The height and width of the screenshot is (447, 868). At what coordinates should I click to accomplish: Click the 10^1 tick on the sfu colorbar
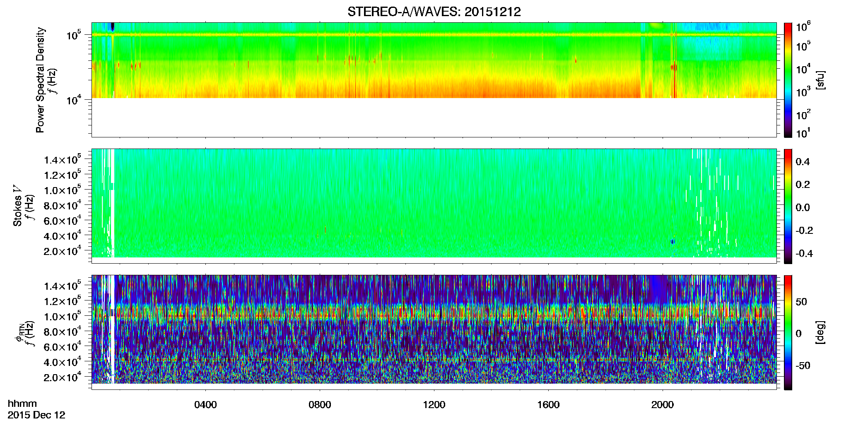(x=803, y=133)
